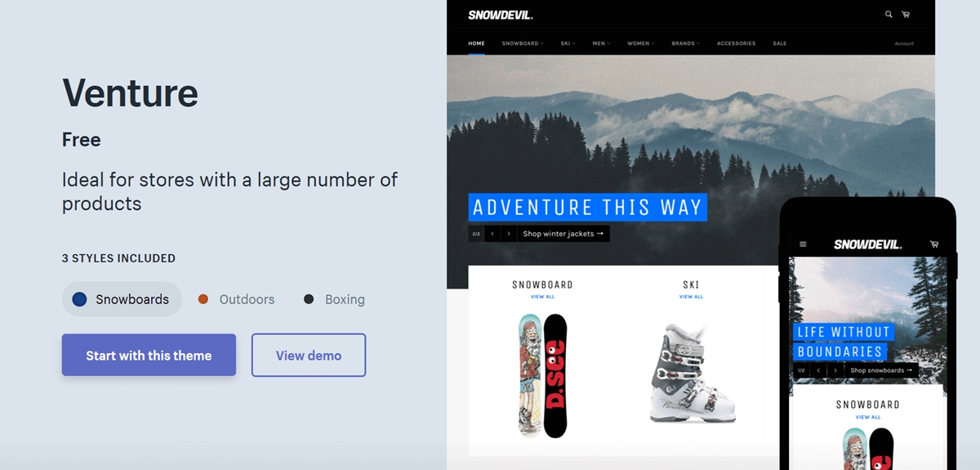
Task: Open the cart icon in the desktop header
Action: 906,15
